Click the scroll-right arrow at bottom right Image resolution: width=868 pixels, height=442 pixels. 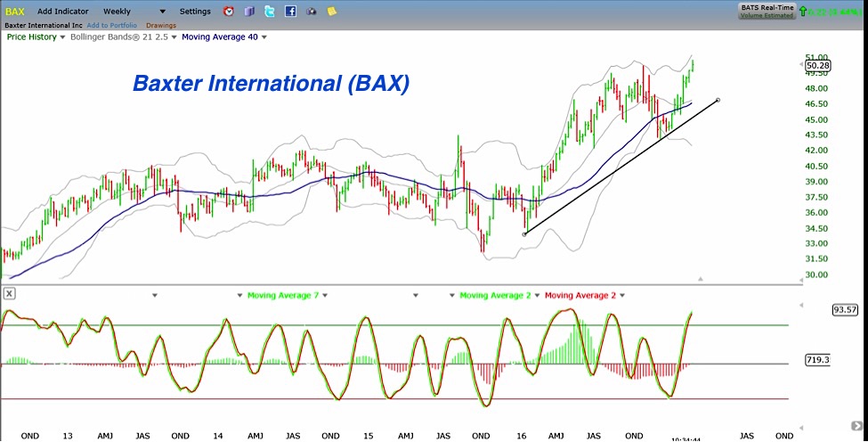click(x=856, y=426)
